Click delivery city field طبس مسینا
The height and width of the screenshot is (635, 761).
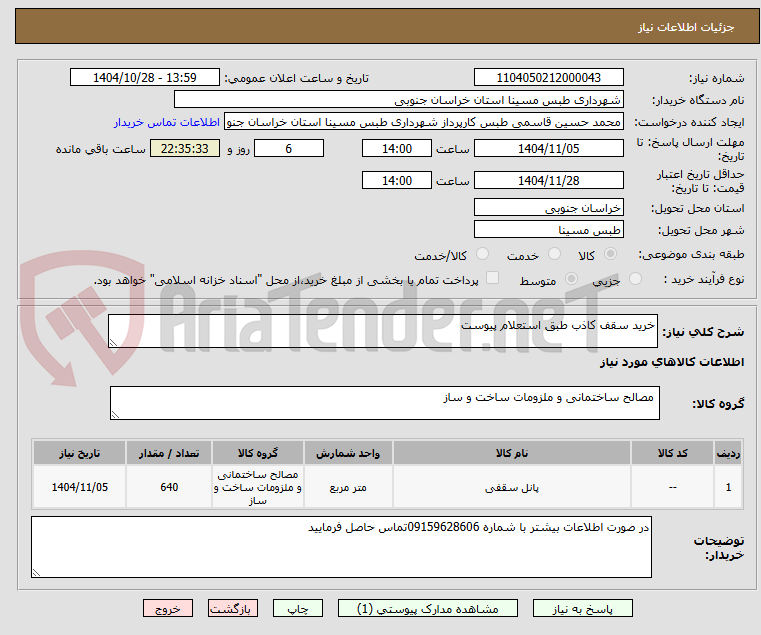(548, 230)
